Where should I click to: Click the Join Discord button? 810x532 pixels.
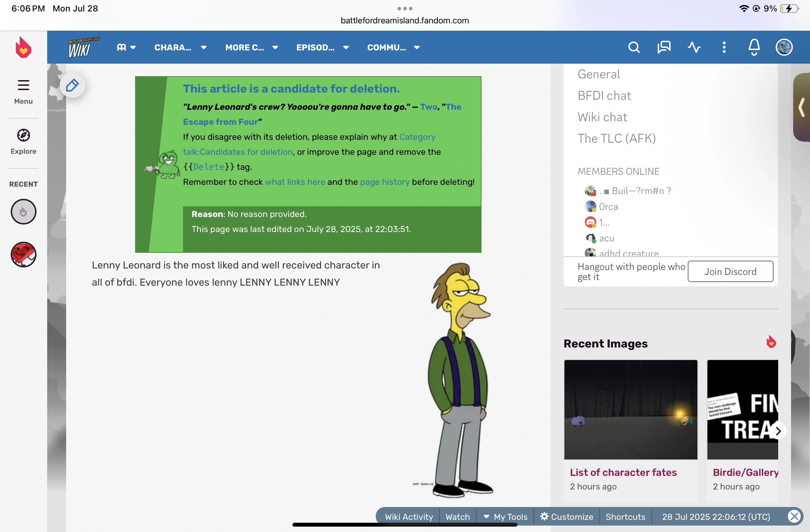[730, 272]
